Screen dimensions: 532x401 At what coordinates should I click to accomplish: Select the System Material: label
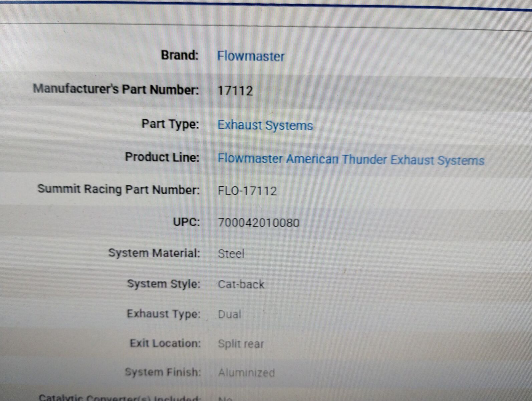pyautogui.click(x=154, y=253)
